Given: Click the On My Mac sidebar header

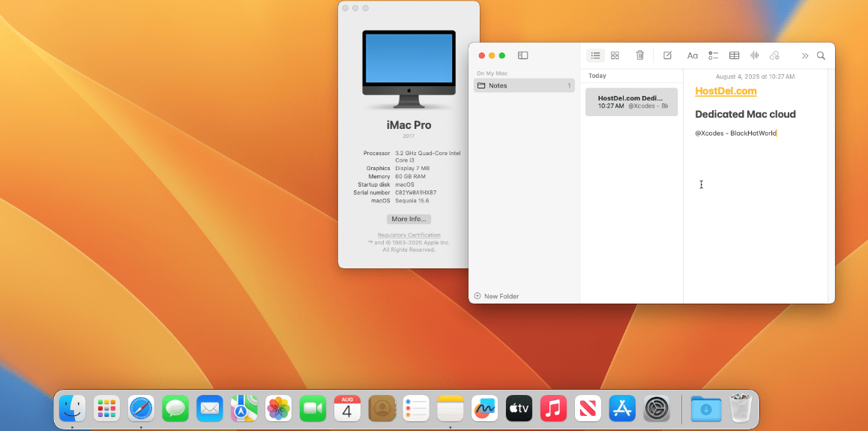Looking at the screenshot, I should click(x=492, y=73).
